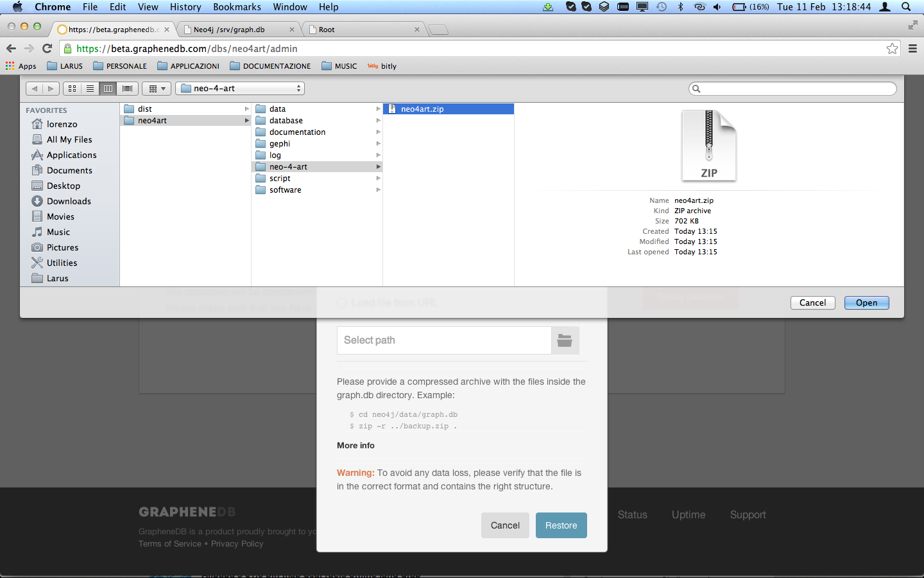Switch file dialog to list view
Image resolution: width=924 pixels, height=578 pixels.
(x=90, y=89)
